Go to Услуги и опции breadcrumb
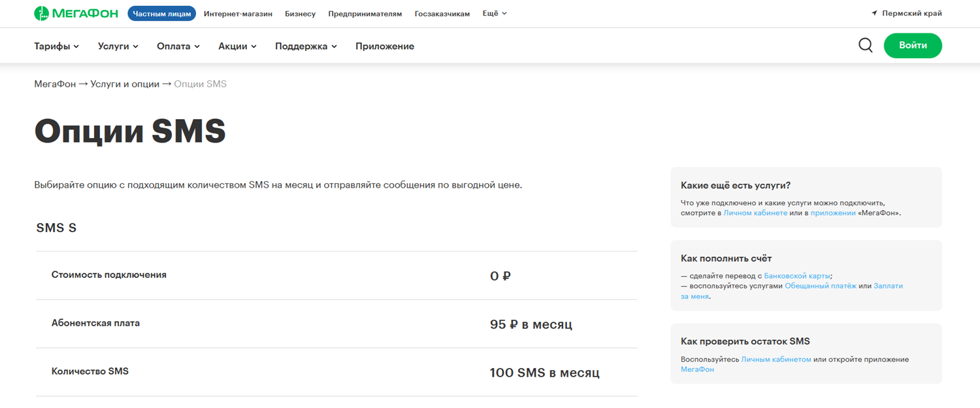 click(x=125, y=84)
